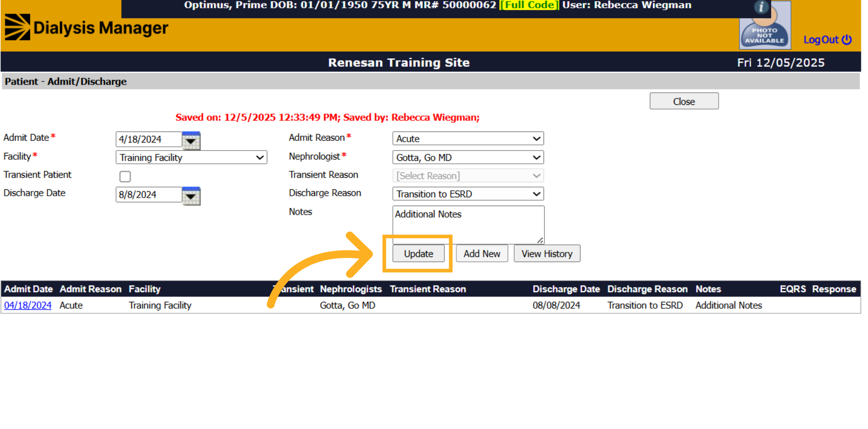Click the Nephrologists column header
Viewport: 868px width, 429px height.
click(x=351, y=289)
